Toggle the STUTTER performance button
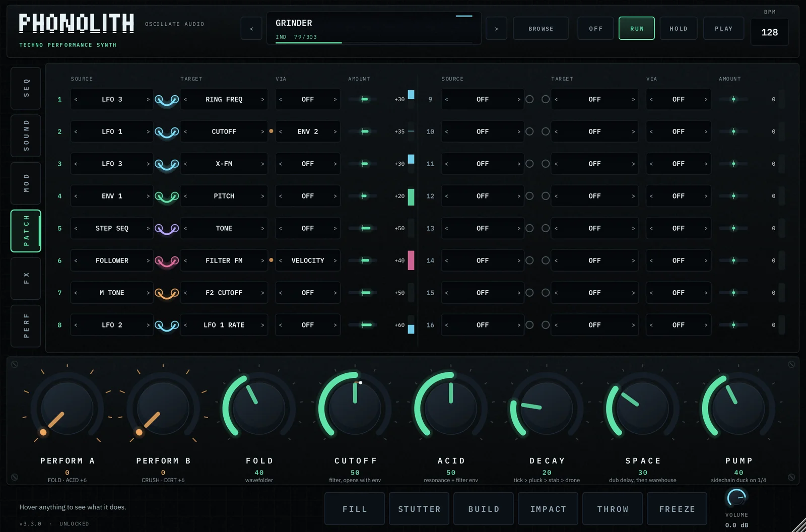The width and height of the screenshot is (806, 532). coord(419,509)
